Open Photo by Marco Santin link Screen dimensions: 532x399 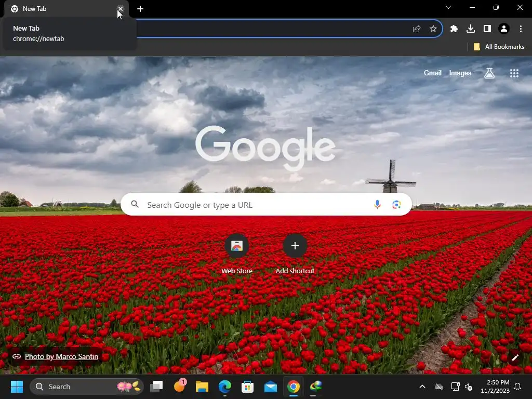point(61,356)
